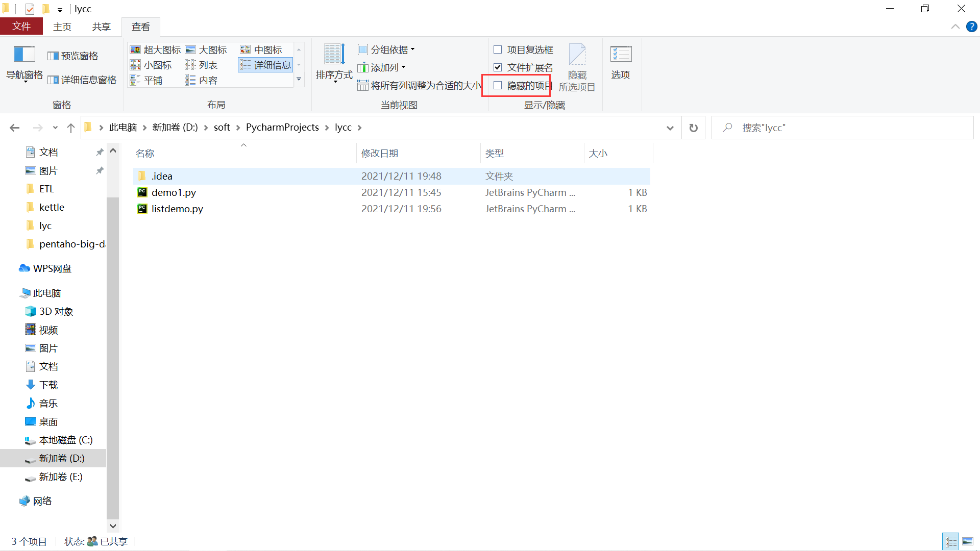Switch to large thumbnails view in the status bar
The width and height of the screenshot is (980, 551).
tap(968, 542)
